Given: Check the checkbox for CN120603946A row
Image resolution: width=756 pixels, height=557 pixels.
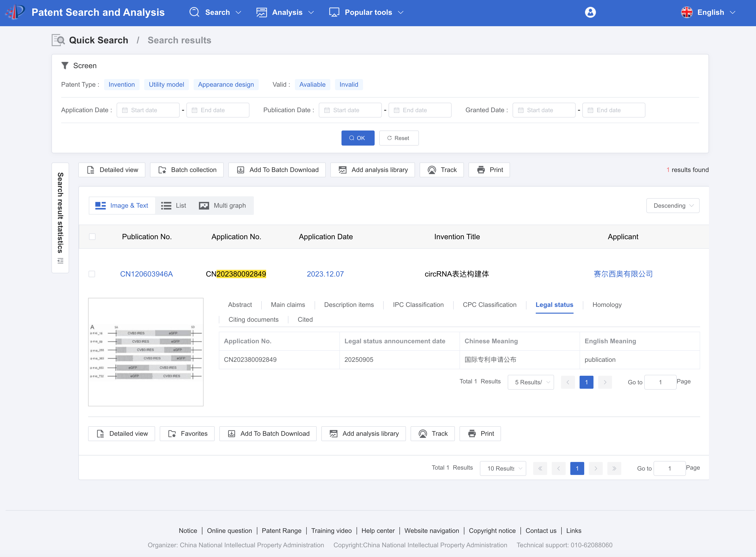Looking at the screenshot, I should [x=92, y=274].
